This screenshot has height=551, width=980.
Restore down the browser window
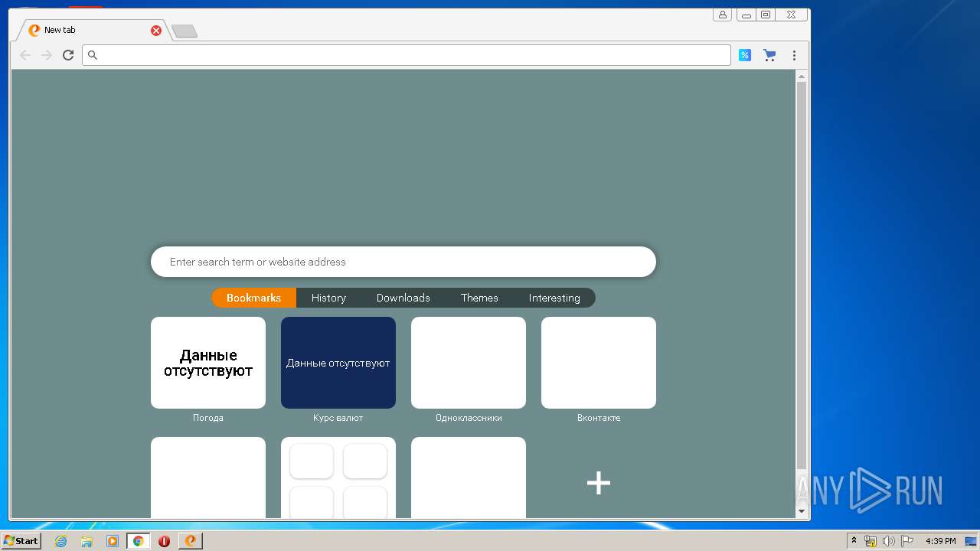(x=765, y=15)
